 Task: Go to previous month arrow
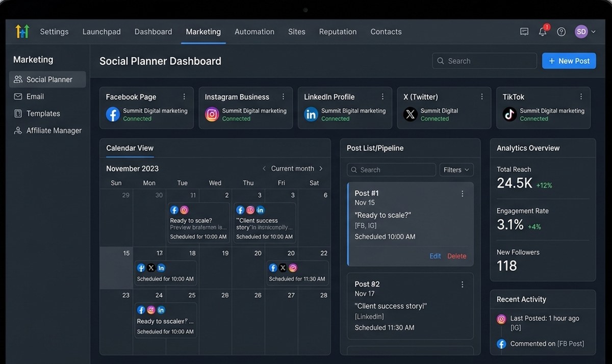pyautogui.click(x=264, y=169)
